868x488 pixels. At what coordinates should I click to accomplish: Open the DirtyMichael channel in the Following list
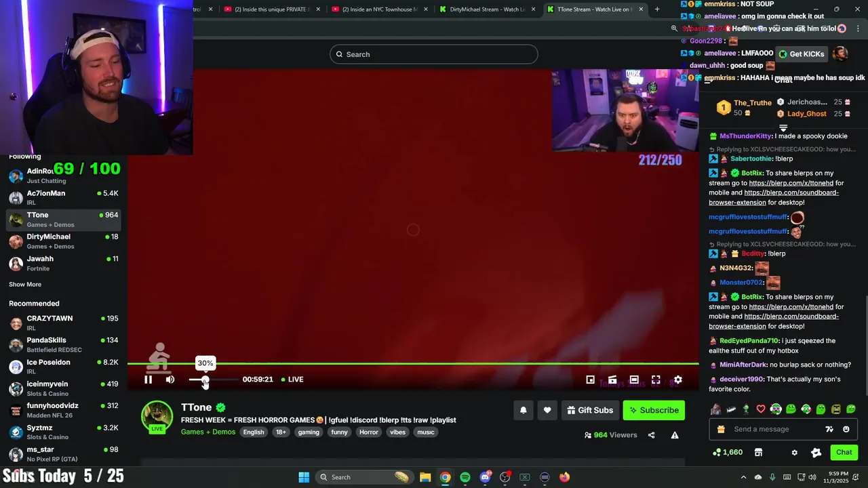click(x=64, y=241)
